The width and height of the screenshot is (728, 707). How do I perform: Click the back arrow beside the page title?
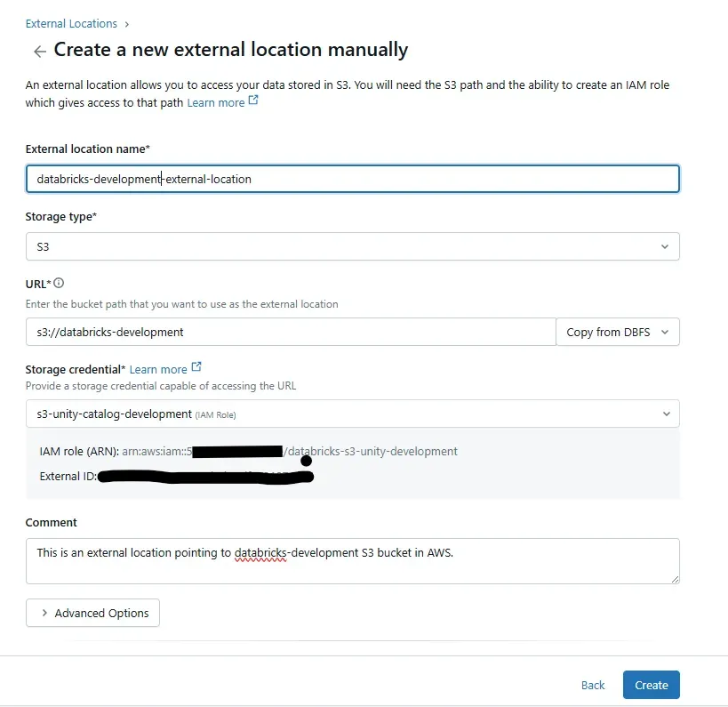pyautogui.click(x=39, y=52)
